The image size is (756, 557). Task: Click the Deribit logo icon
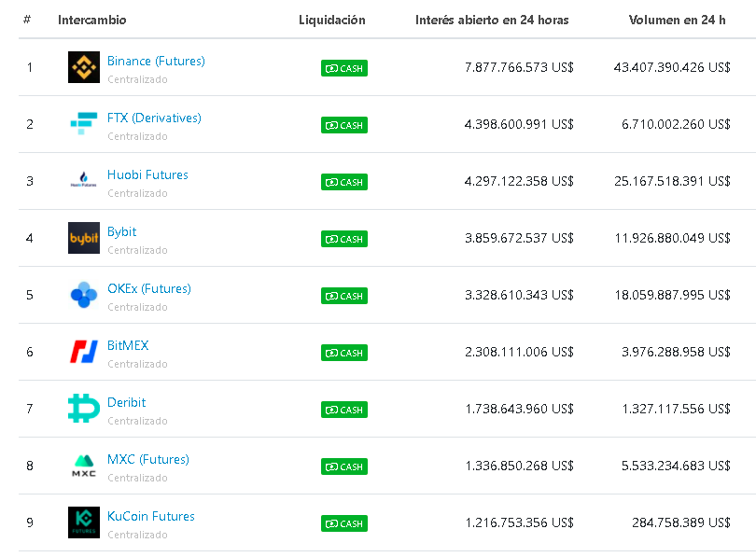[x=84, y=408]
